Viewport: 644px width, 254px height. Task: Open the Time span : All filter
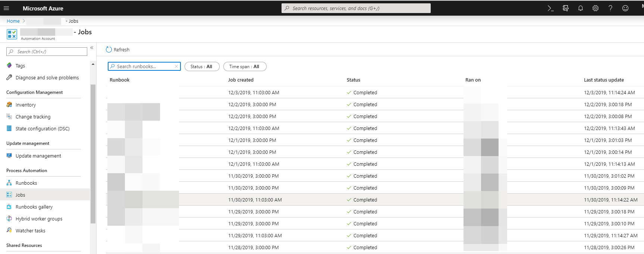245,66
